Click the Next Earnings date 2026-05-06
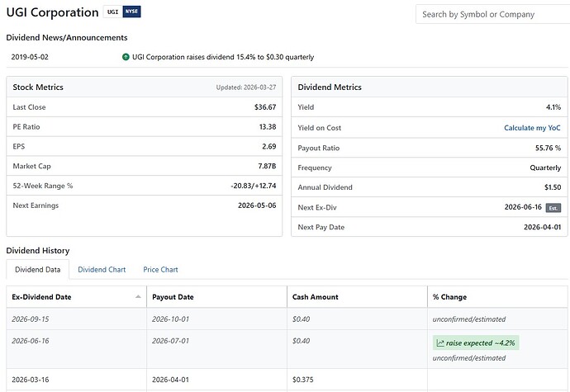This screenshot has width=570, height=392. [257, 205]
